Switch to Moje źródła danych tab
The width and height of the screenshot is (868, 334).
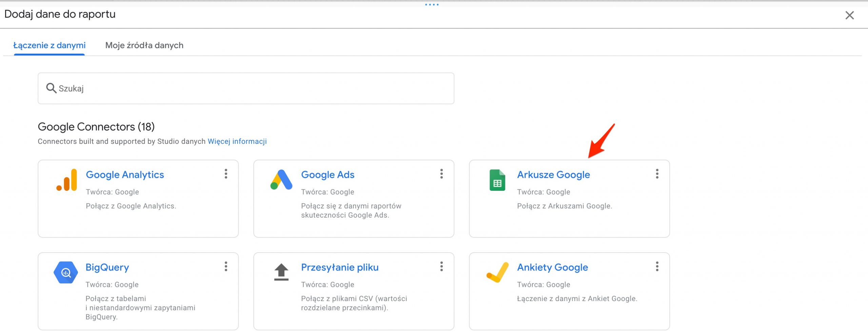144,45
